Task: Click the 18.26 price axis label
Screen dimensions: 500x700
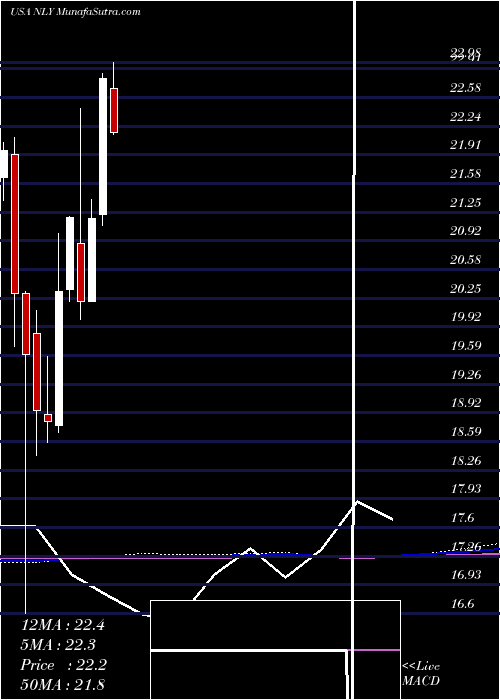Action: 466,461
